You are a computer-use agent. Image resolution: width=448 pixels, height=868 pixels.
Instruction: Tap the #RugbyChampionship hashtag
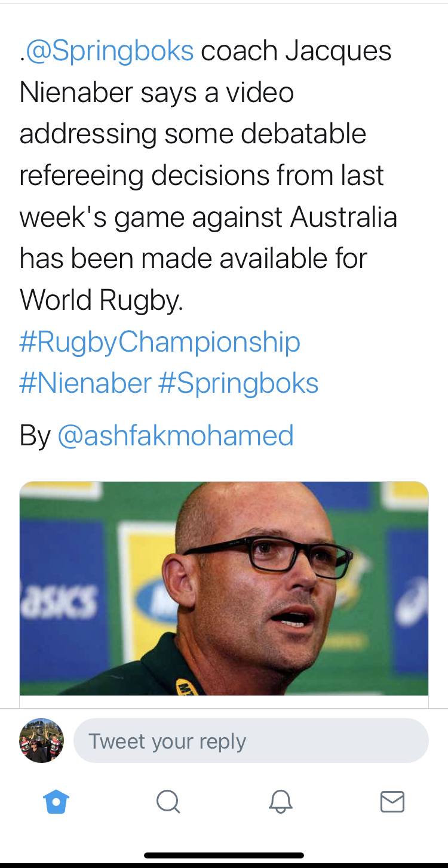[159, 342]
